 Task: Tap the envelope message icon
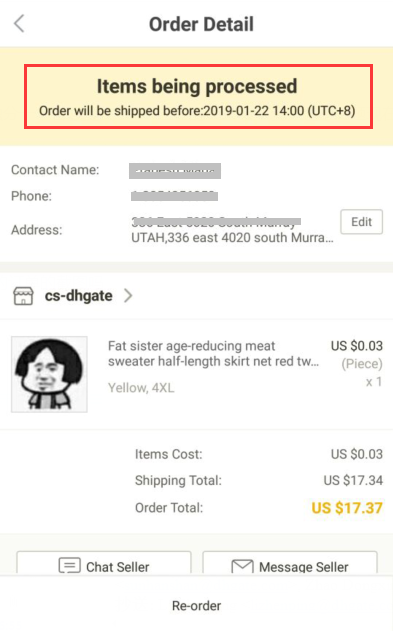(x=242, y=566)
